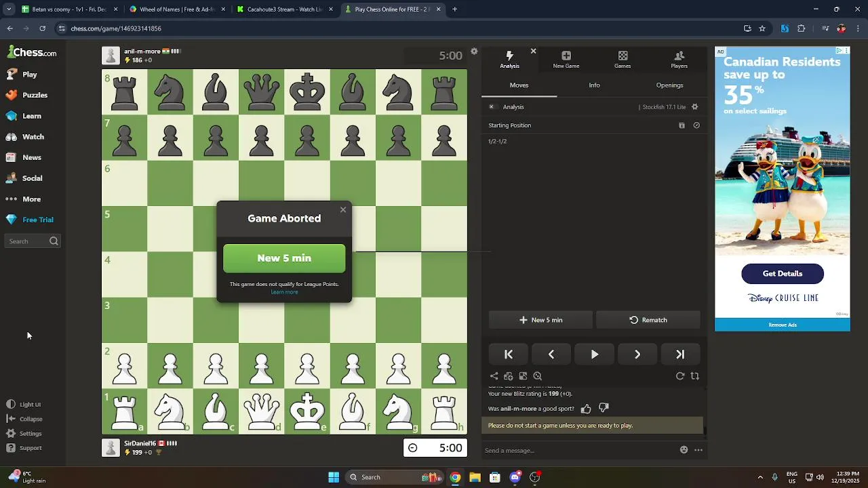Viewport: 868px width, 488px height.
Task: Click New 5 min button in side panel
Action: pyautogui.click(x=540, y=320)
